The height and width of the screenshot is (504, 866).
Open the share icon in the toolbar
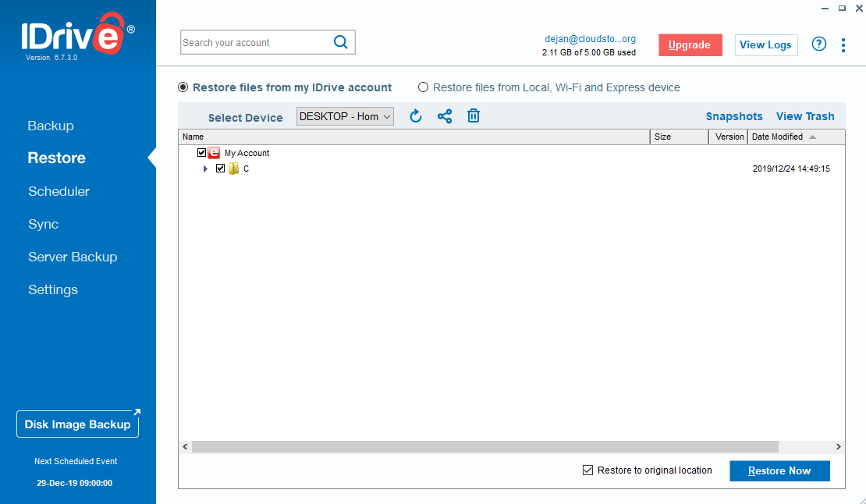click(x=445, y=115)
